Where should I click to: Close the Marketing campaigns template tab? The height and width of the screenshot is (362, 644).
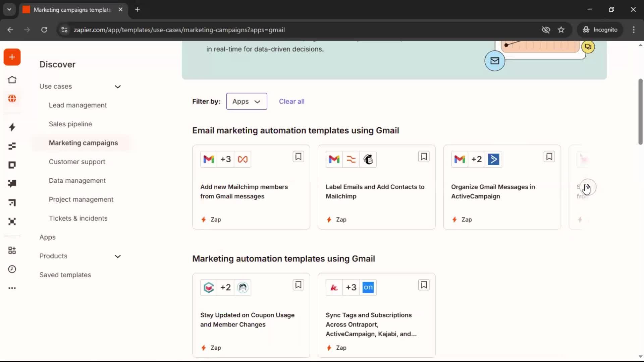(x=120, y=9)
